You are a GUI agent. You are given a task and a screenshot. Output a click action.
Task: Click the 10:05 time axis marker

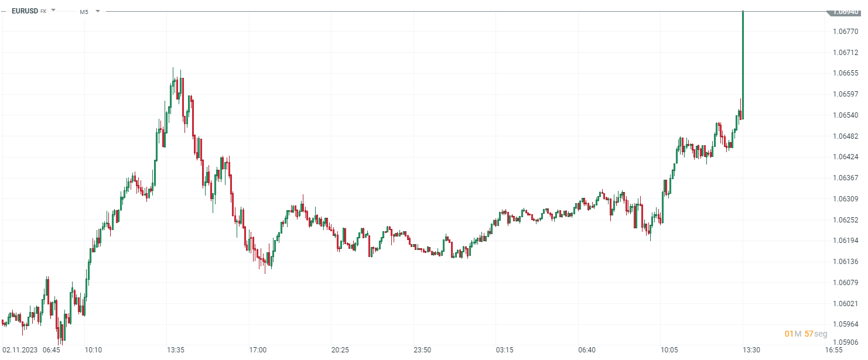(x=669, y=350)
